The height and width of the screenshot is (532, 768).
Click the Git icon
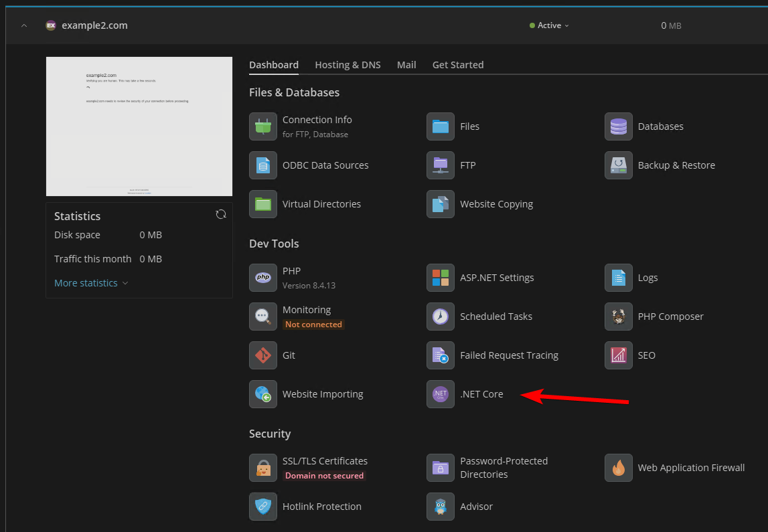click(x=262, y=355)
